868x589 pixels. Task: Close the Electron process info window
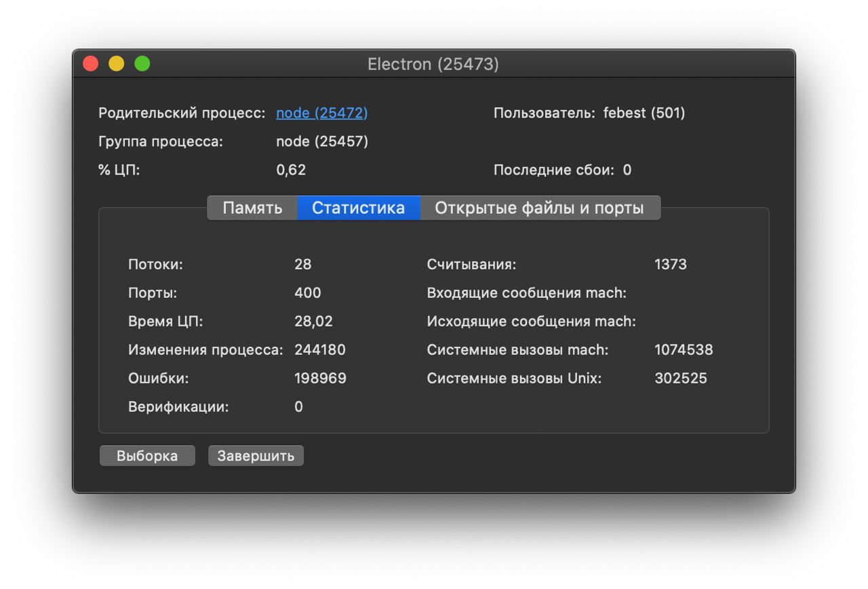91,64
